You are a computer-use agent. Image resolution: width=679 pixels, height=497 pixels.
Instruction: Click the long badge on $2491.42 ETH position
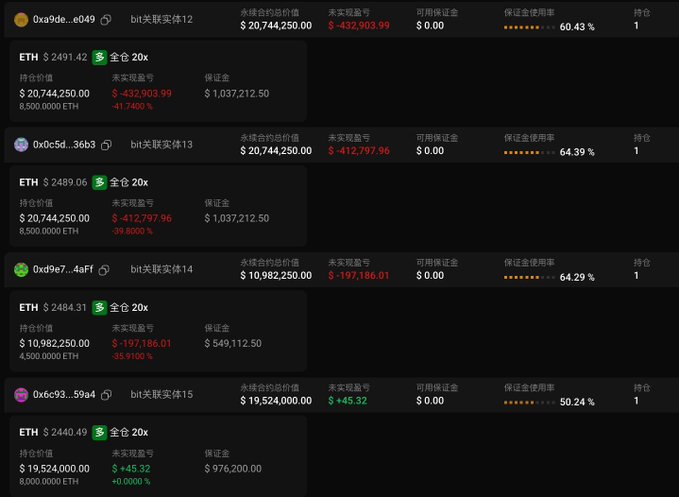(100, 57)
